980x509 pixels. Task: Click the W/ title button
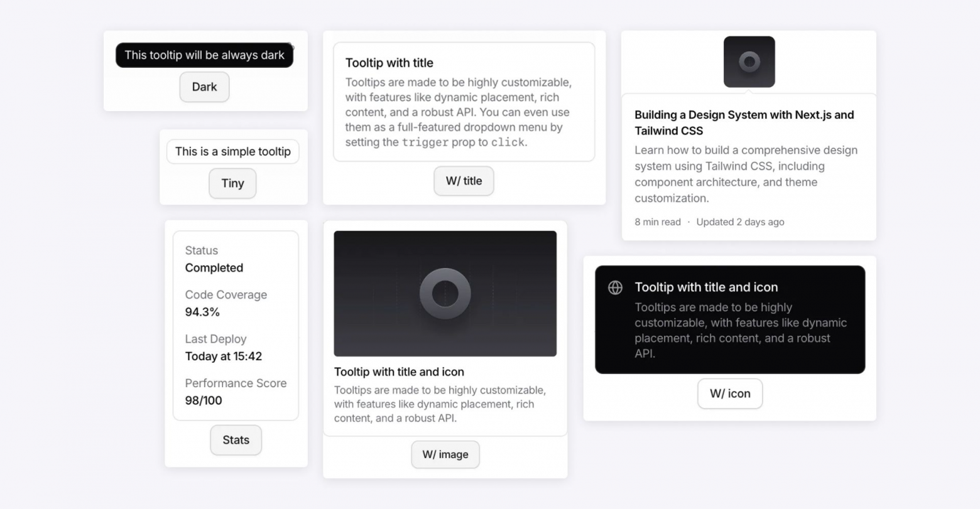coord(464,181)
